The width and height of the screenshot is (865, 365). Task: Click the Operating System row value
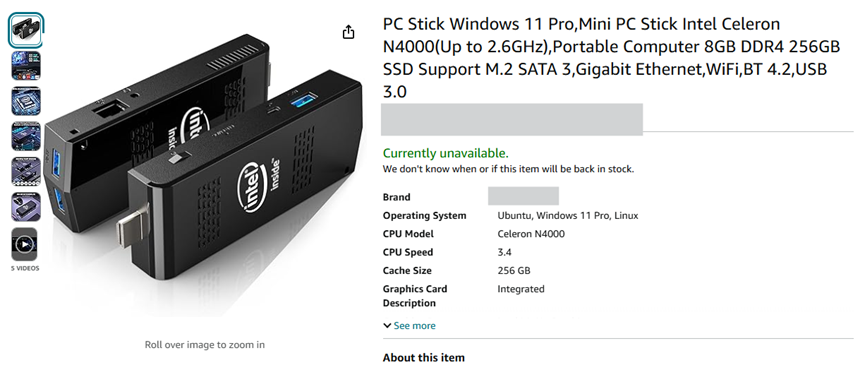(x=568, y=216)
